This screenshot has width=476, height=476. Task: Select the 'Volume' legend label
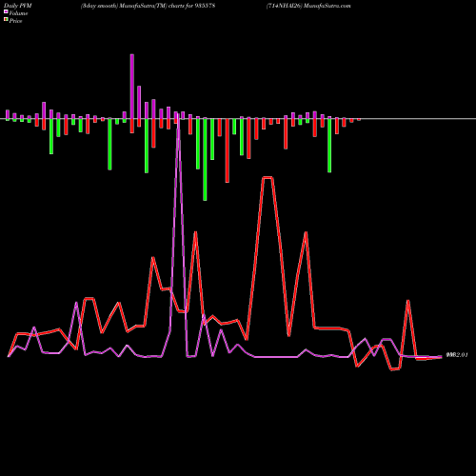pos(18,13)
